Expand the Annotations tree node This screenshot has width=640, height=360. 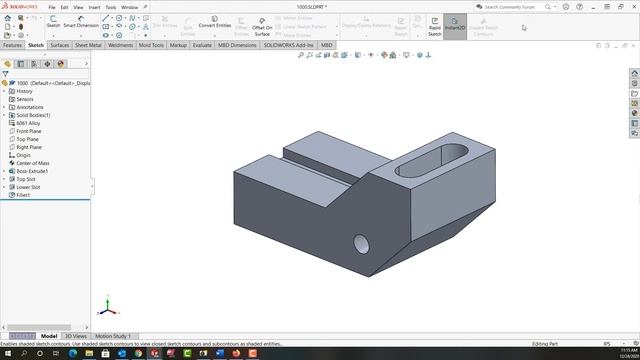tap(4, 107)
